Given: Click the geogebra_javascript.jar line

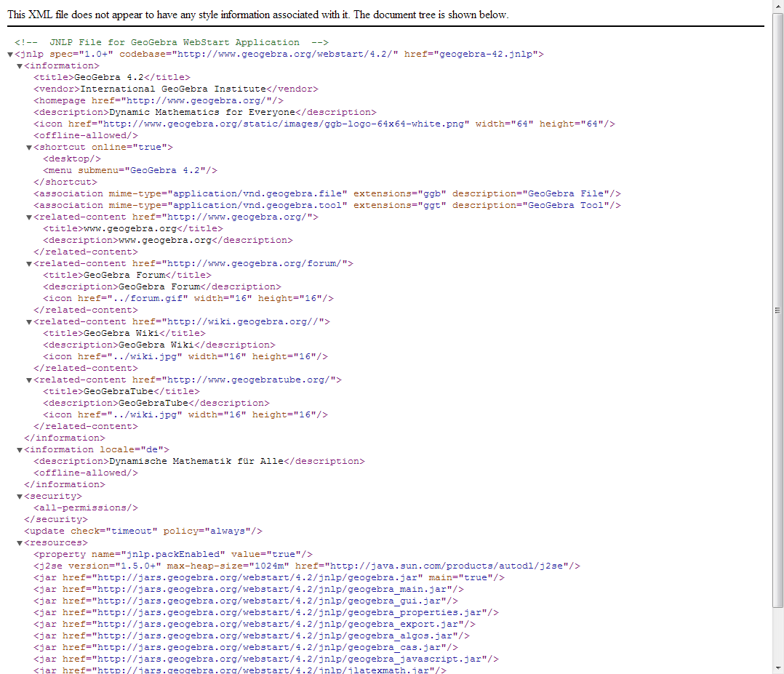Looking at the screenshot, I should coord(266,659).
